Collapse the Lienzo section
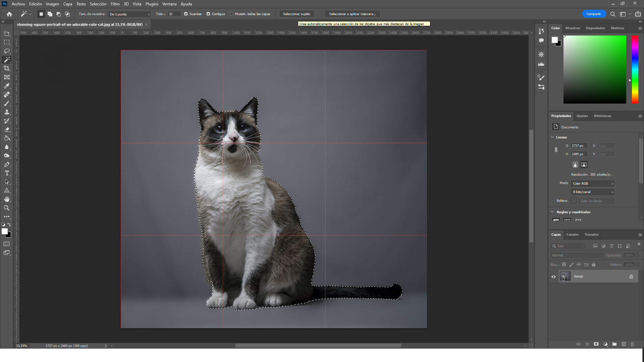 552,137
